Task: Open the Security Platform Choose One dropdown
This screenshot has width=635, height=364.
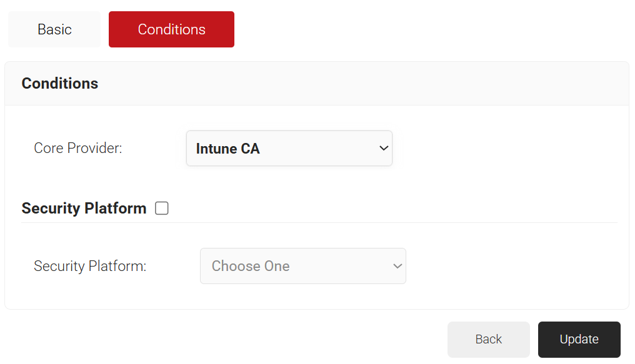Action: (x=302, y=266)
